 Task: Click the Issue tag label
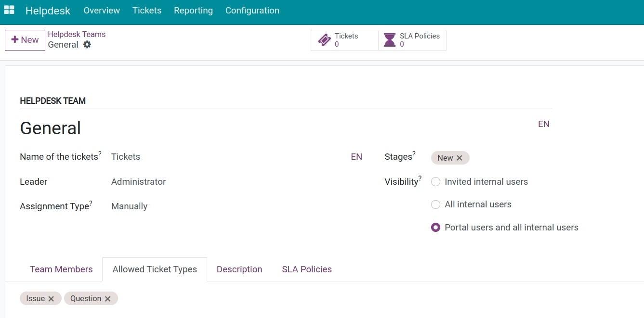click(36, 299)
